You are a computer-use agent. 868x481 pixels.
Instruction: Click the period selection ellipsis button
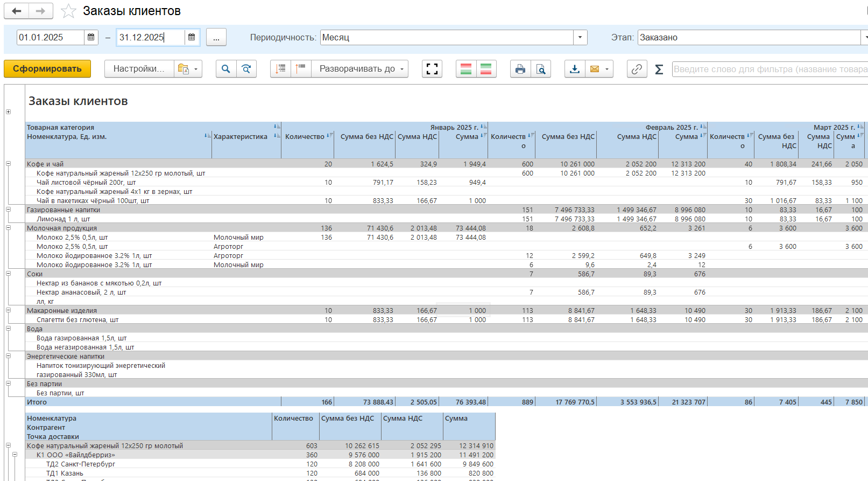click(216, 37)
